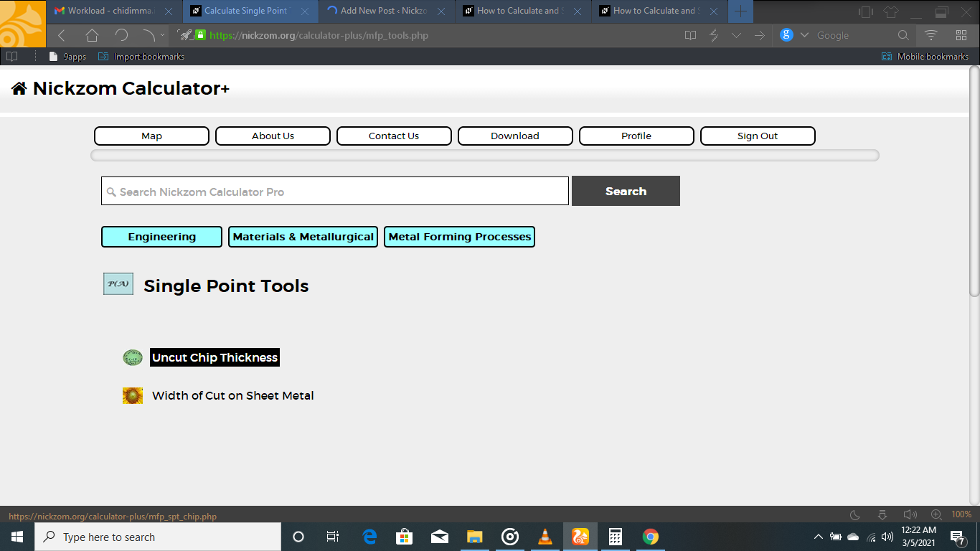Open the Width of Cut on Sheet Metal link
Screen dimensions: 980x551
click(x=233, y=395)
